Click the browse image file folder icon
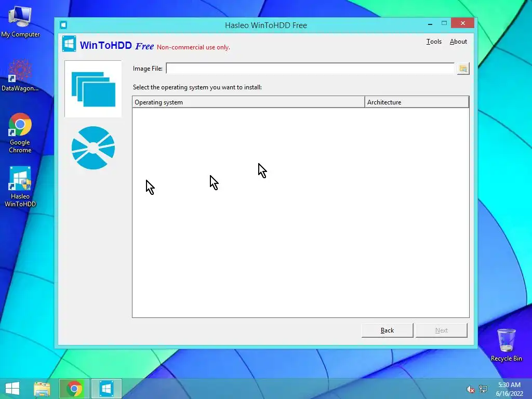 click(463, 69)
